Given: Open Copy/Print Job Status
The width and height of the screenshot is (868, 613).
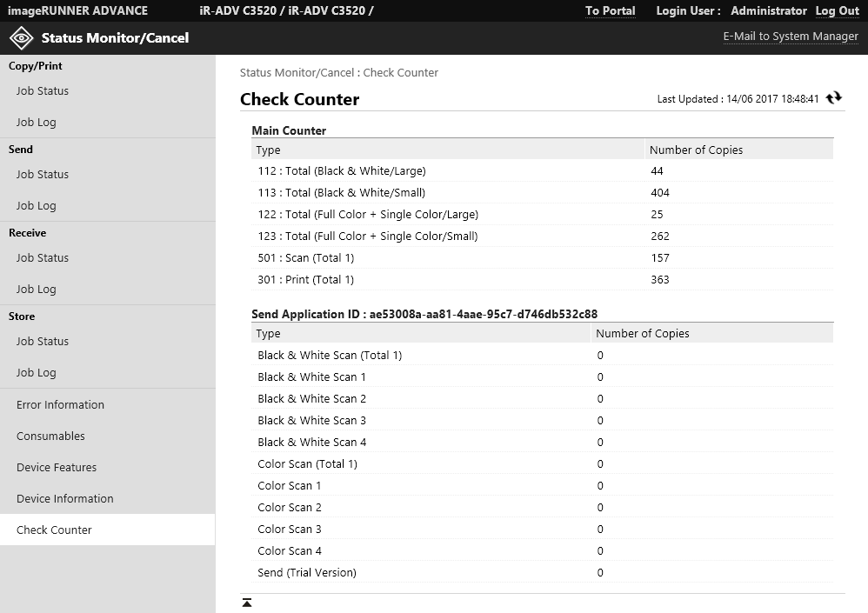Looking at the screenshot, I should tap(43, 90).
